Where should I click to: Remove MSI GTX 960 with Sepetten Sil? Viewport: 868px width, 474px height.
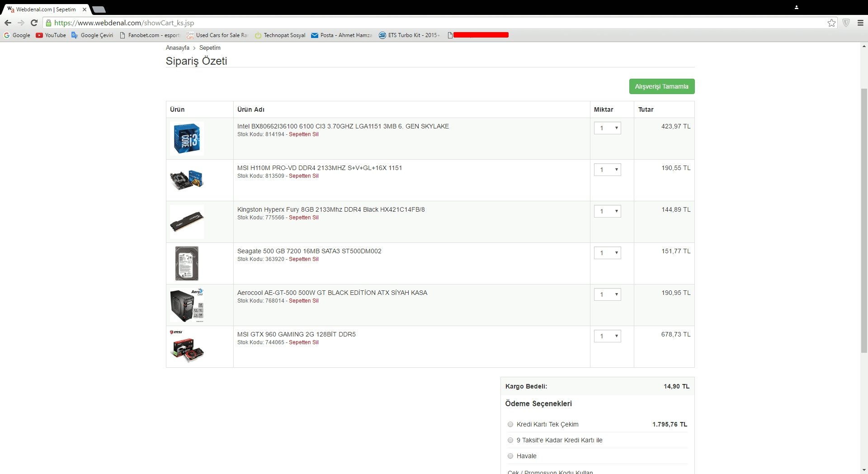[304, 342]
